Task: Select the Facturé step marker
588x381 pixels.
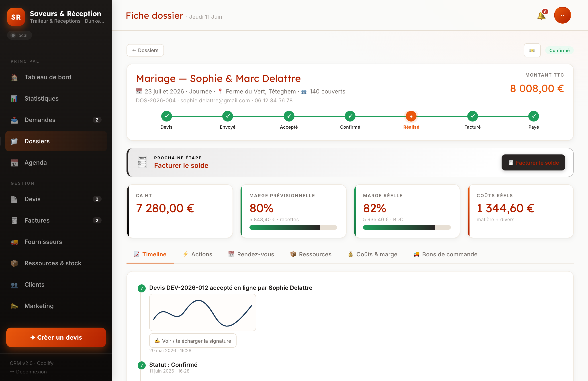Action: point(472,116)
